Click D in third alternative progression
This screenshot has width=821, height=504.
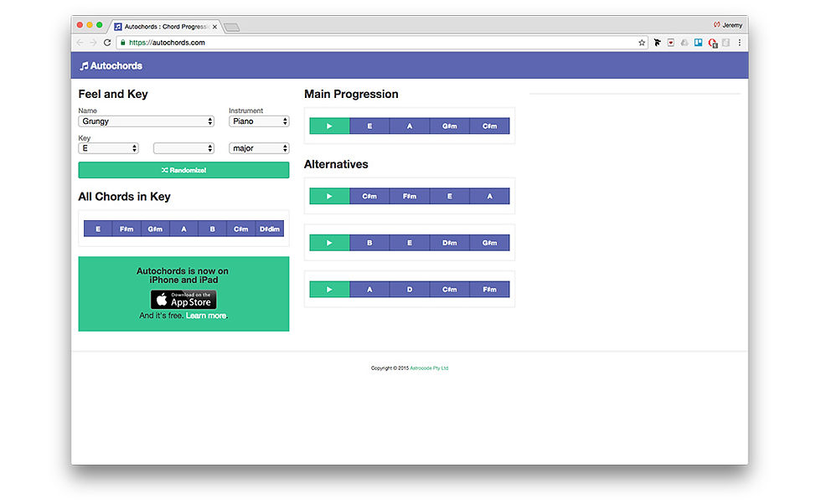410,290
